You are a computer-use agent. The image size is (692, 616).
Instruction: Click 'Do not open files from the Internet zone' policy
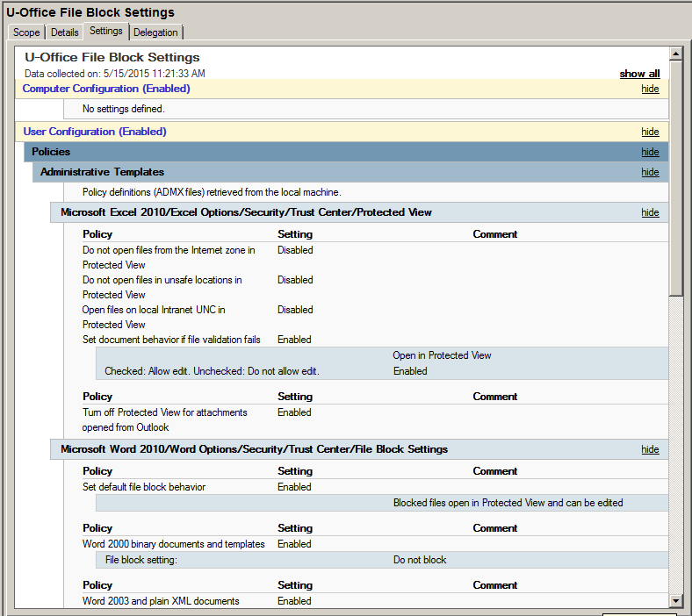169,257
